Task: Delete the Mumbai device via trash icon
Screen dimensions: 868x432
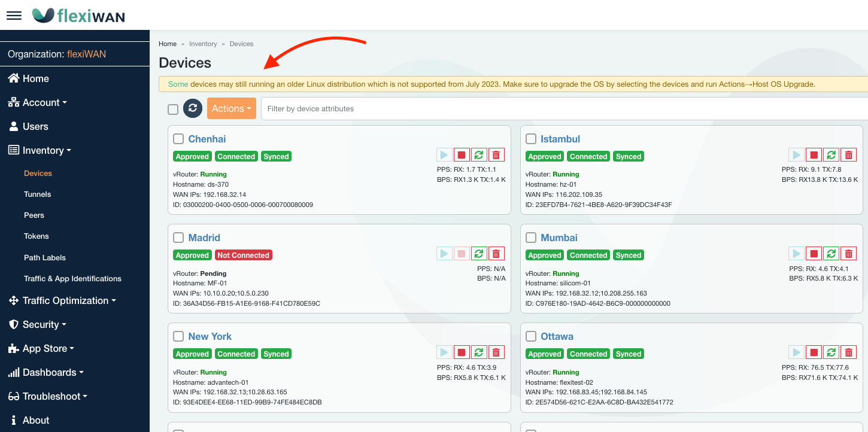Action: click(x=848, y=253)
